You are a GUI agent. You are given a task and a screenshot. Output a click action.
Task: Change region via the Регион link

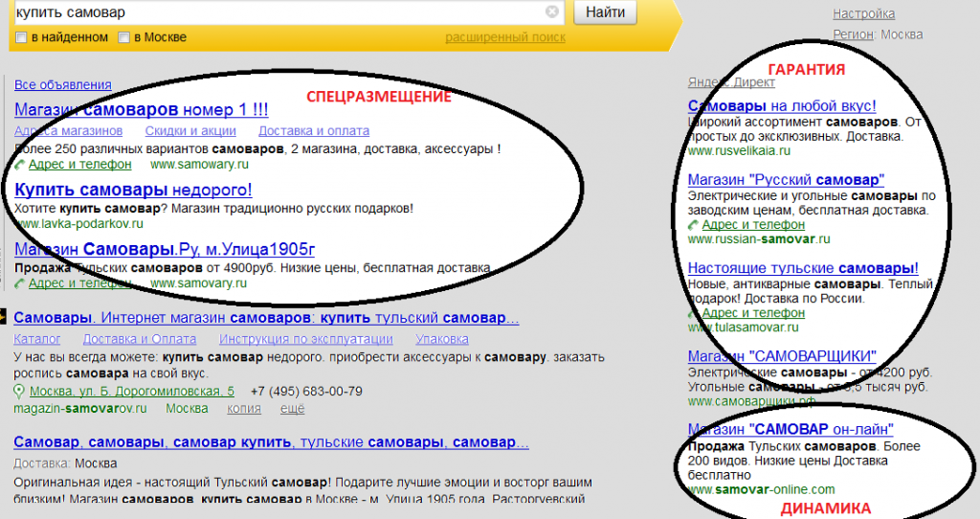[853, 34]
